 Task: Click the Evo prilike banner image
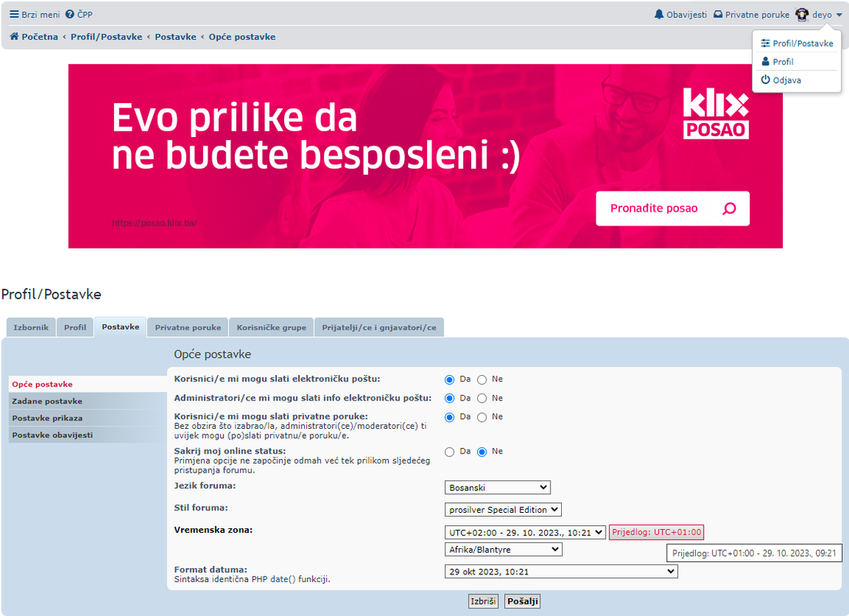coord(425,156)
